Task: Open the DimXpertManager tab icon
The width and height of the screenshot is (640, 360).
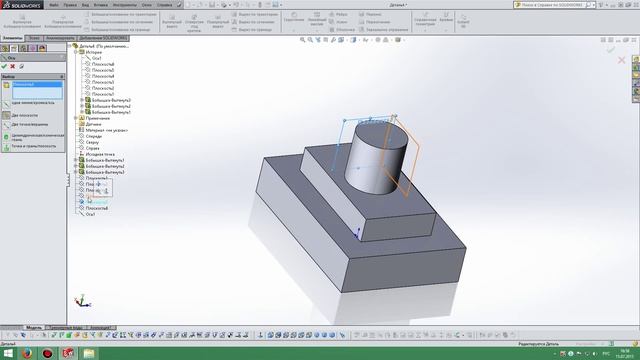Action: click(x=33, y=48)
